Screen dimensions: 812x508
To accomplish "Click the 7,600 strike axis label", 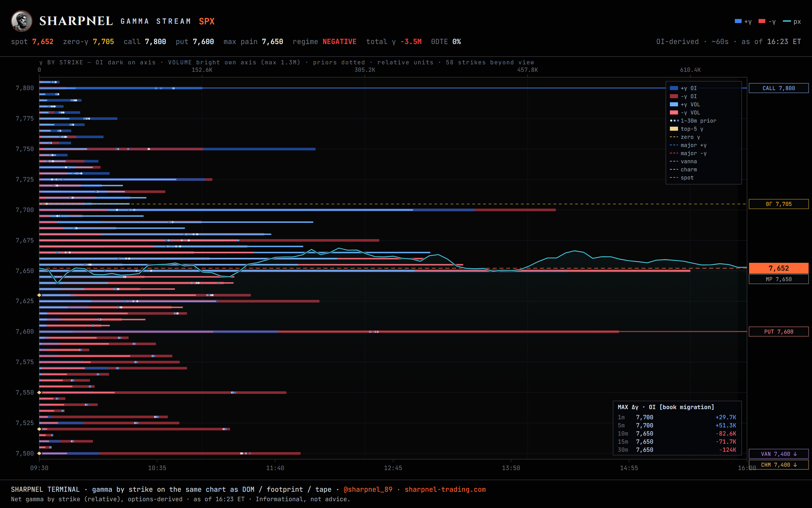I will pos(25,332).
